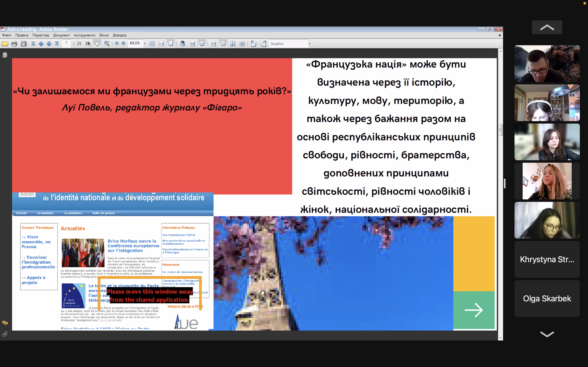This screenshot has height=367, width=588.
Task: Open the Attachments panel via paperclip icon
Action: [5, 334]
